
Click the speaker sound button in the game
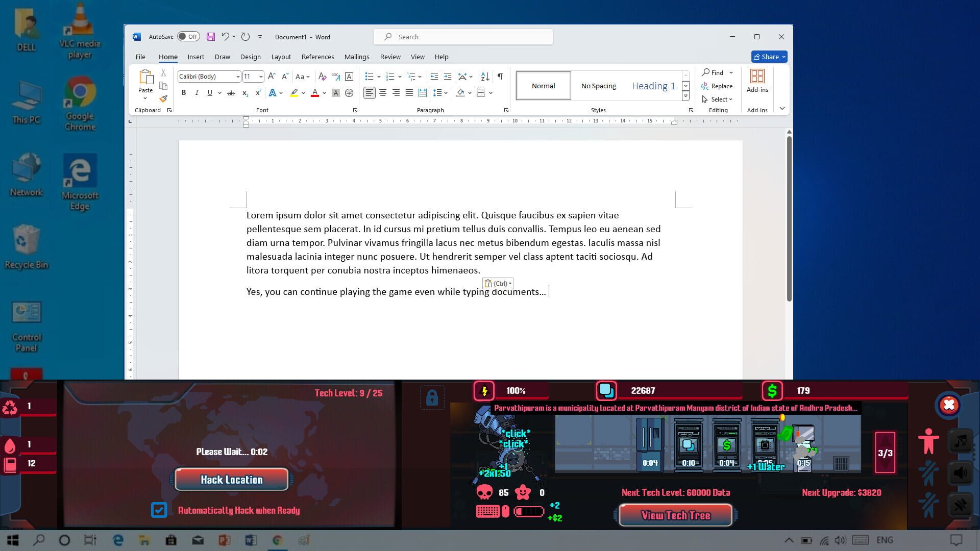(x=960, y=473)
